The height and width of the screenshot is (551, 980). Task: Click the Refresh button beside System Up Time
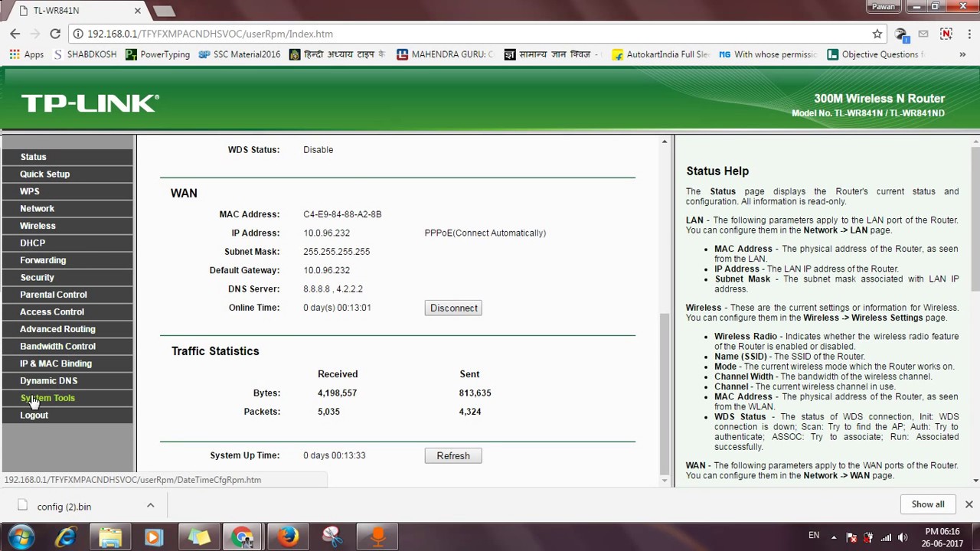pos(453,455)
